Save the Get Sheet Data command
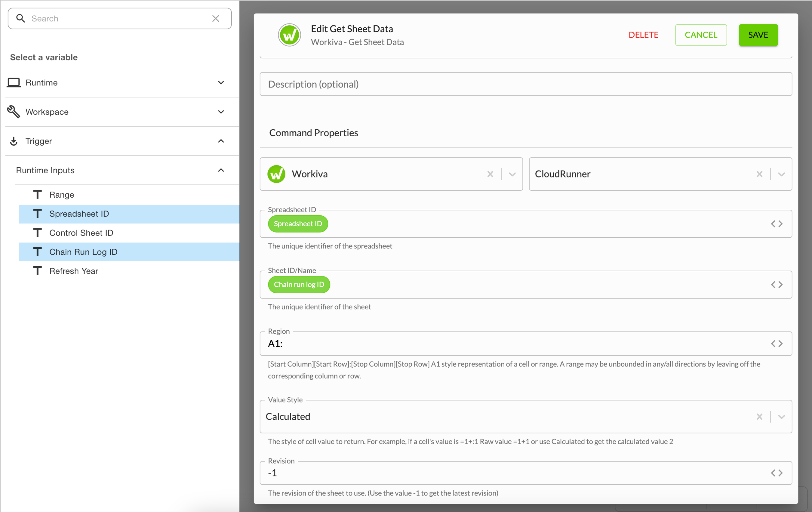The height and width of the screenshot is (512, 812). click(758, 35)
